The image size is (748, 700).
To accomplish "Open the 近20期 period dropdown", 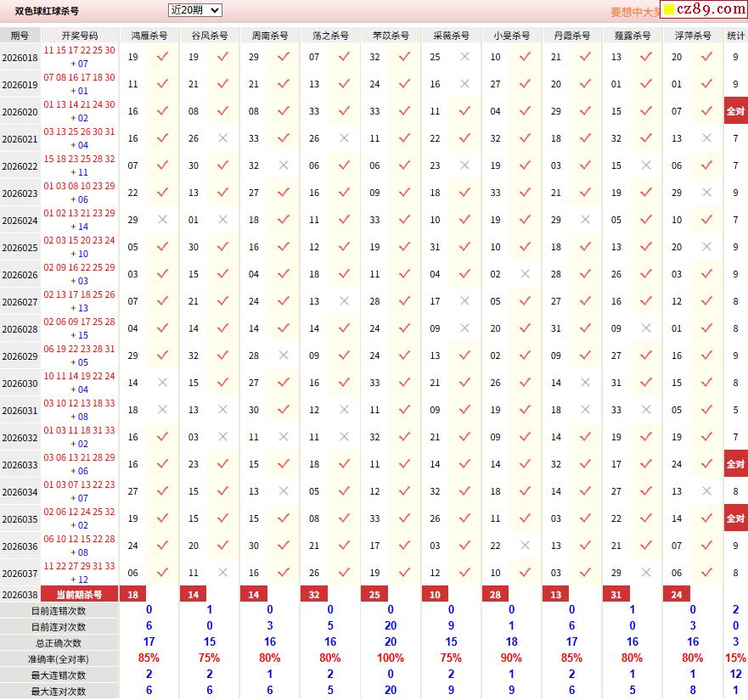I will pos(194,10).
